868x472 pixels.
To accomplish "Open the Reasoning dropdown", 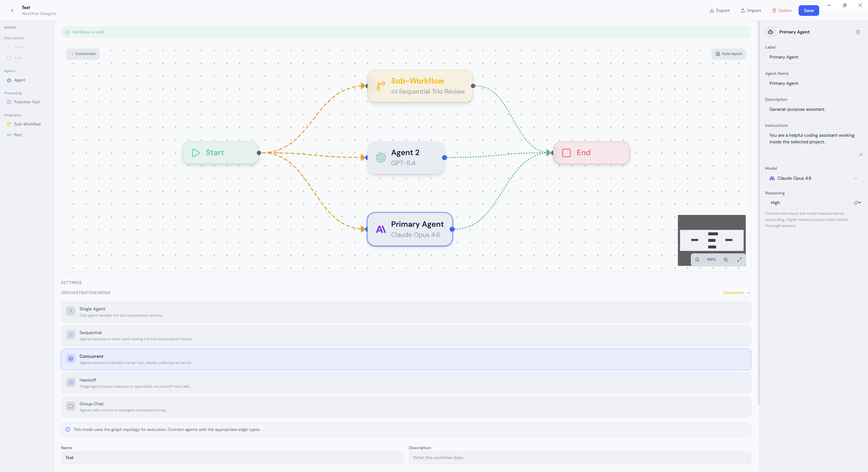I will click(814, 203).
